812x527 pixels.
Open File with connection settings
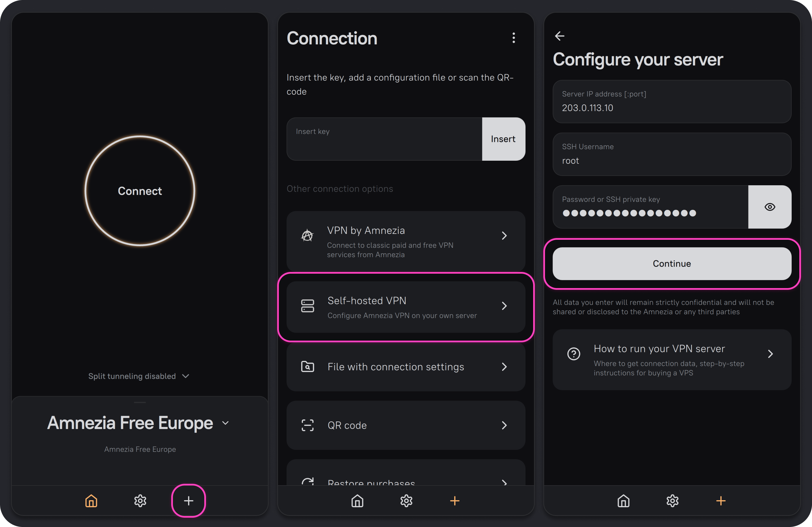(406, 367)
